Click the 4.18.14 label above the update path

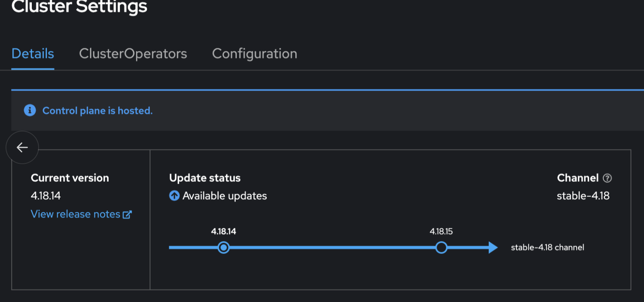223,231
